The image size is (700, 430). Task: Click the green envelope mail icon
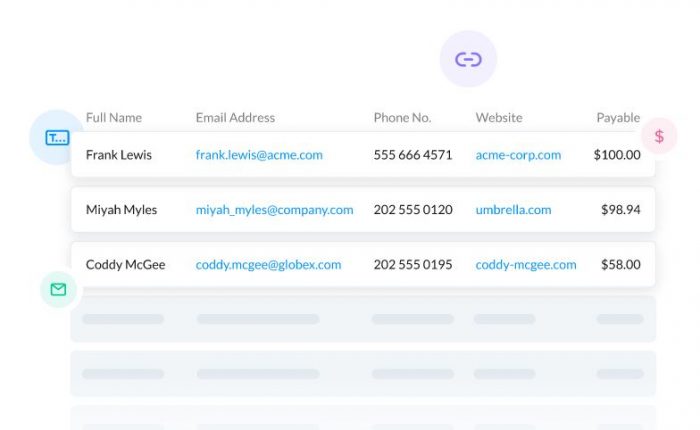click(x=58, y=290)
